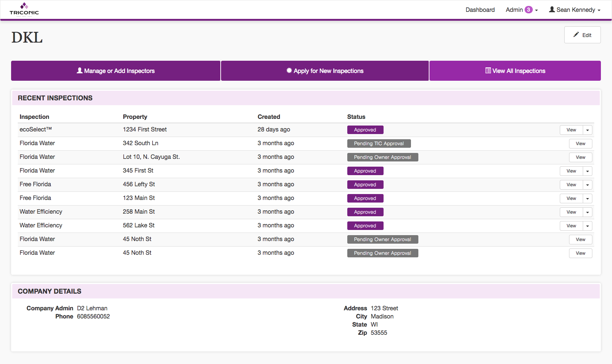Open the Admin dropdown menu

point(522,10)
